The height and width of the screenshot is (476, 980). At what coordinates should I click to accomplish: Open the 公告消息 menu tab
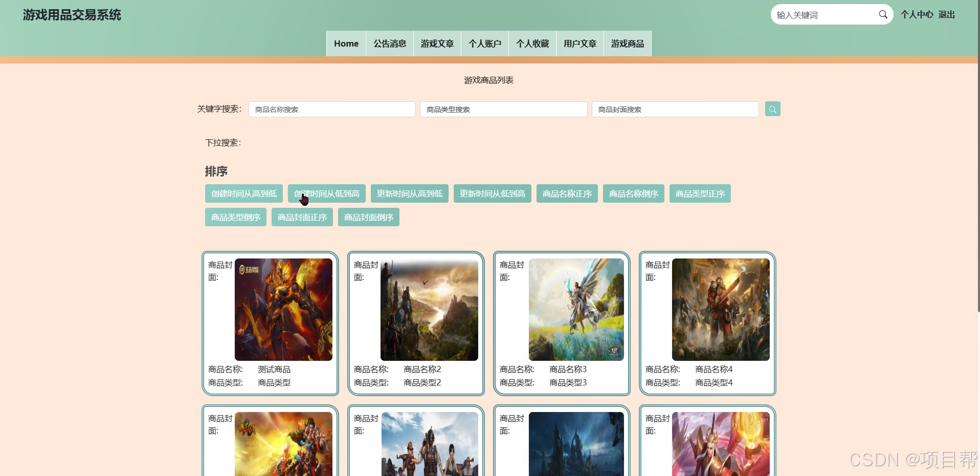coord(390,44)
